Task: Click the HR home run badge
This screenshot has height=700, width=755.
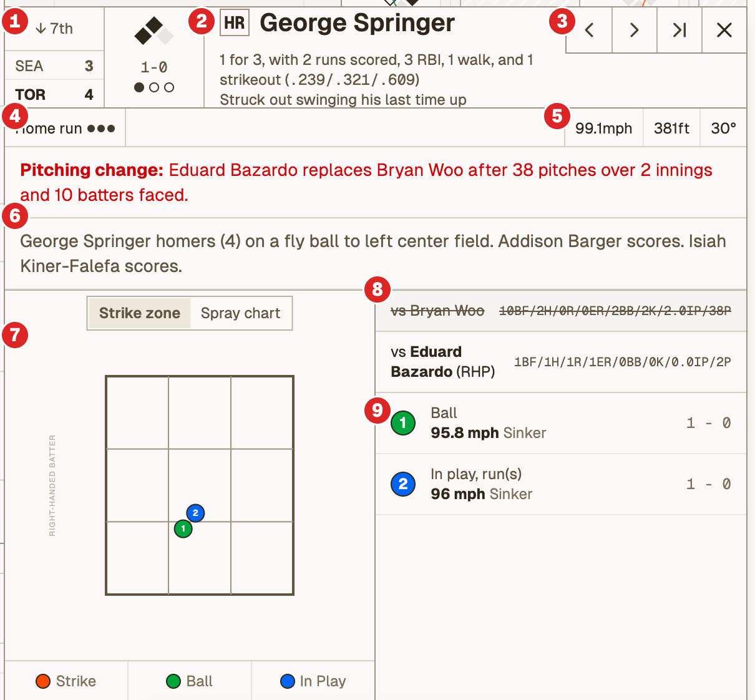Action: 235,22
